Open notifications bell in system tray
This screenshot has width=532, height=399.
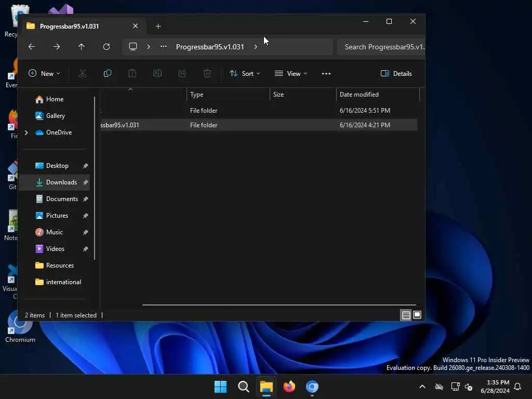coord(518,387)
